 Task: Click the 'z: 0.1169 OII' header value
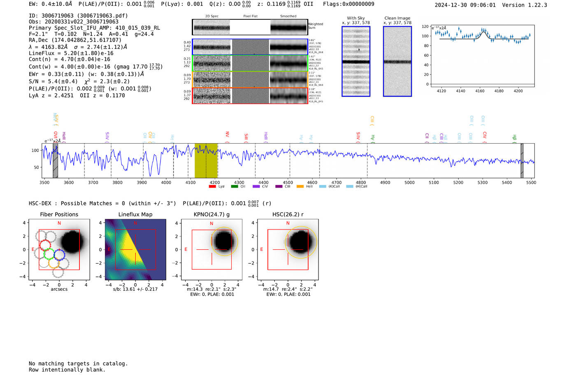pos(285,4)
